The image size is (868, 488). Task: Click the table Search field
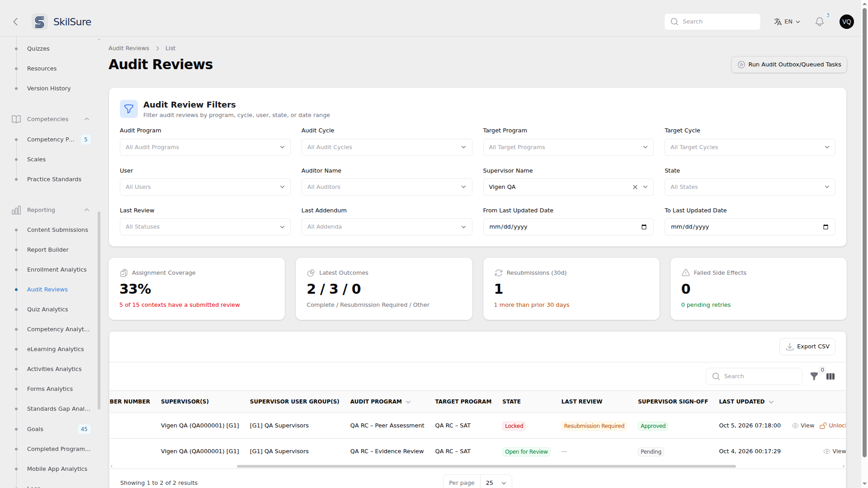coord(754,376)
